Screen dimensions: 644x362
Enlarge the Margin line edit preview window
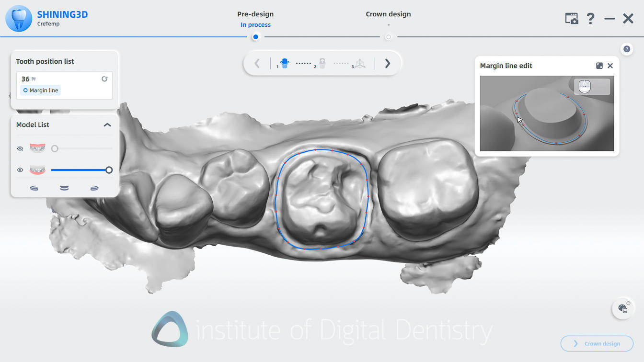[x=599, y=66]
